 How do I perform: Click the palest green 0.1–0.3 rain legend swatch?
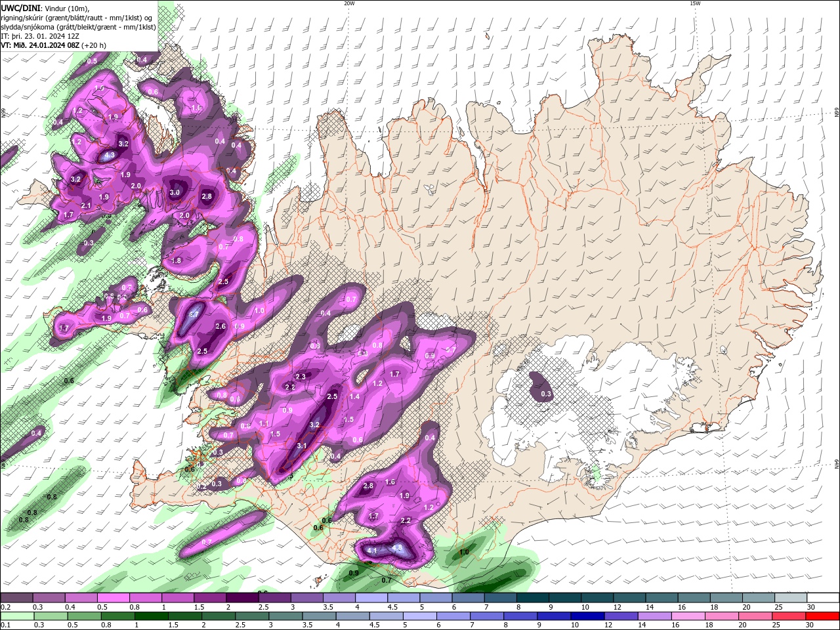click(17, 616)
